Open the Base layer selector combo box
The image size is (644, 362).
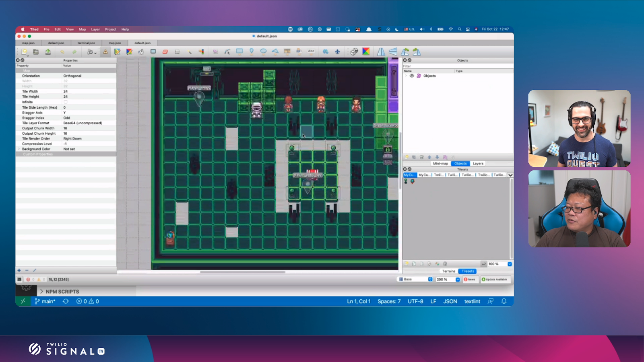click(415, 279)
